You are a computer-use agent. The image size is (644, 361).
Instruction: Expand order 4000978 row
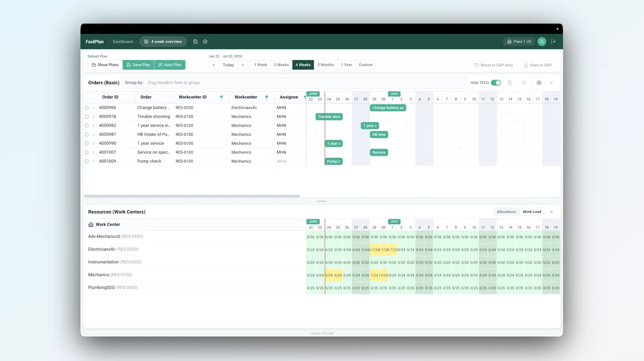pos(93,117)
